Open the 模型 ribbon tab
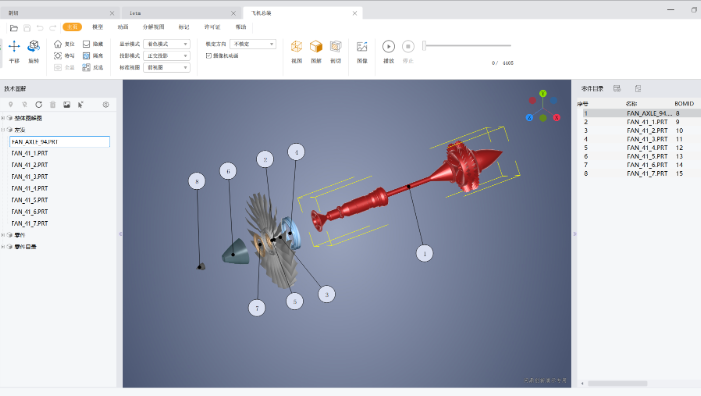 (97, 27)
